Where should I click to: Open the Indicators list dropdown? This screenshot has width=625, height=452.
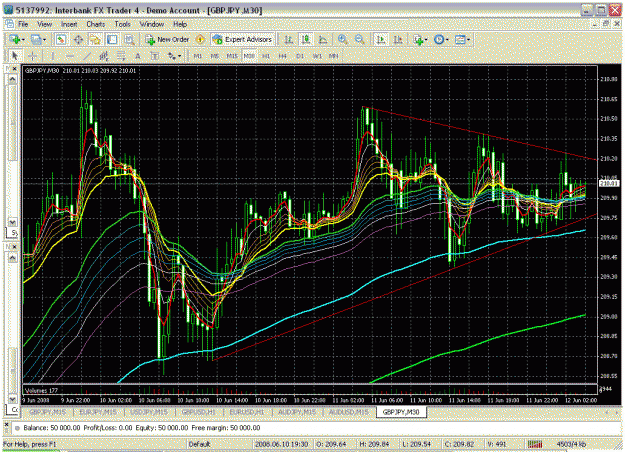[x=420, y=39]
